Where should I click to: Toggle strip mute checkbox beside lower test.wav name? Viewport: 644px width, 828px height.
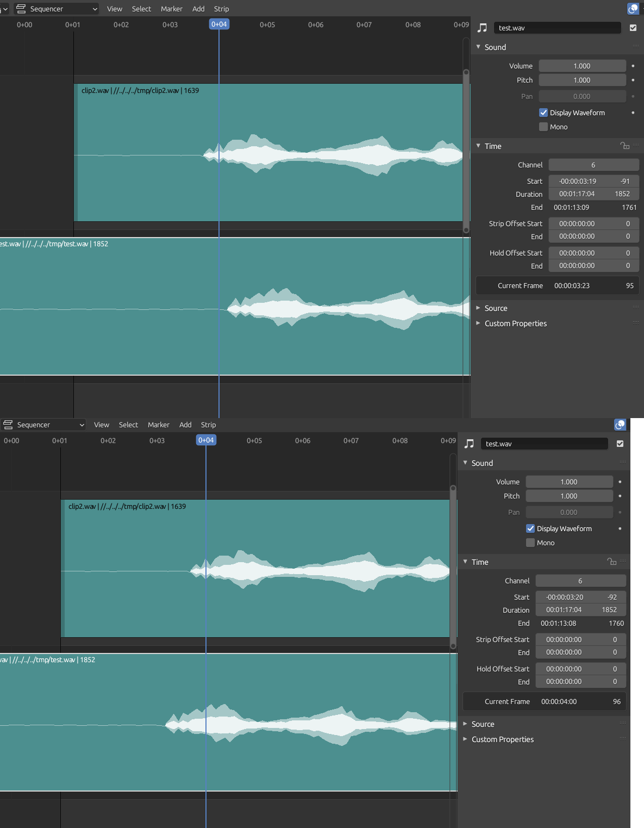[620, 444]
